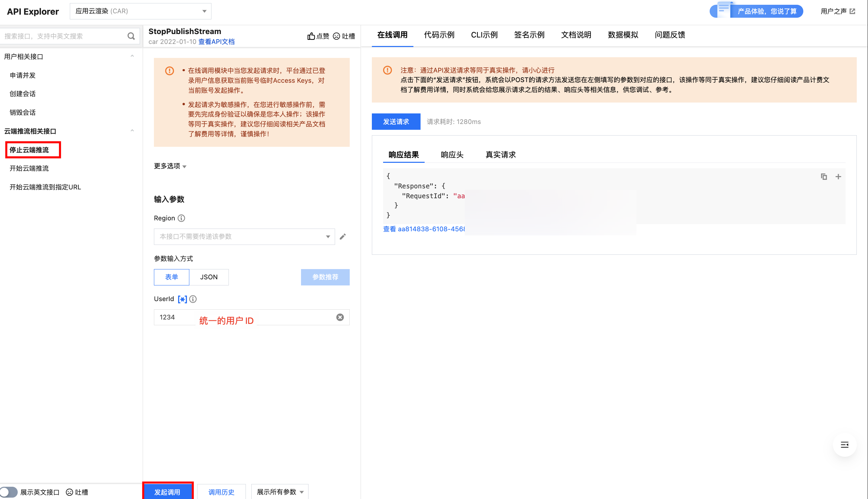Switch to the 代码示例 tab

point(439,35)
